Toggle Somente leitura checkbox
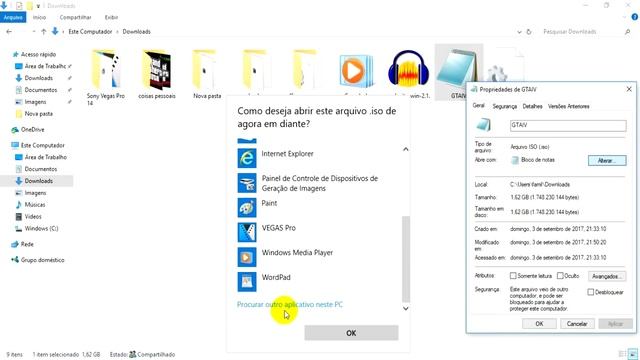Screen dimensions: 640x360 tap(513, 276)
